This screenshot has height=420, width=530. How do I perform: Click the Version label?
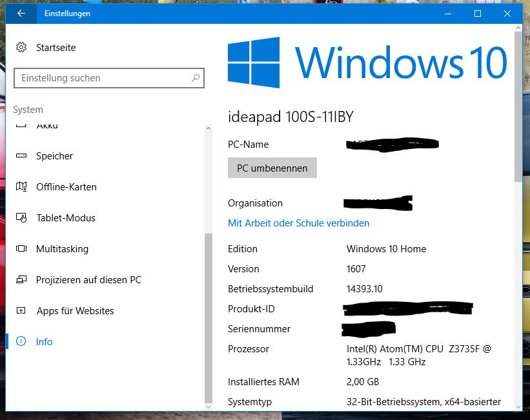[243, 269]
